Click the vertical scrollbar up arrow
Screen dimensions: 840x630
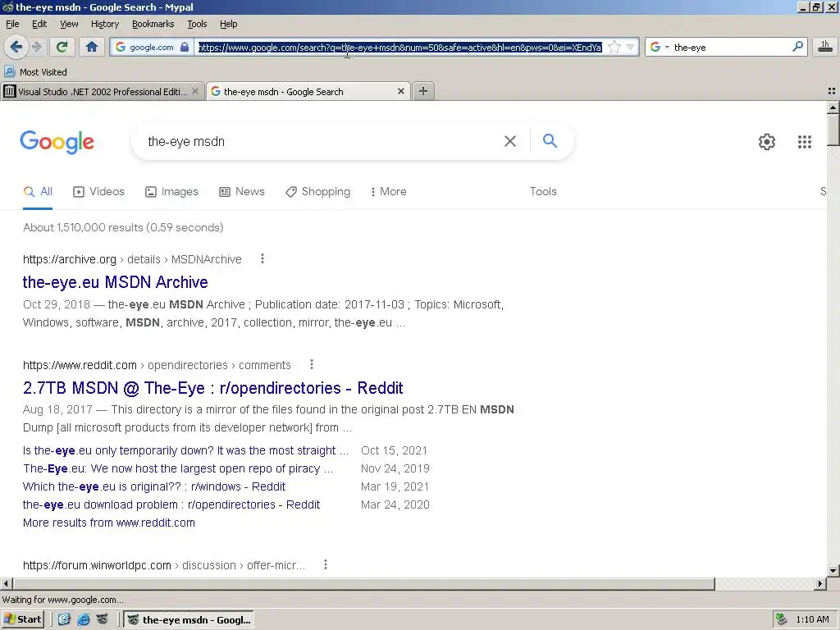pos(833,107)
